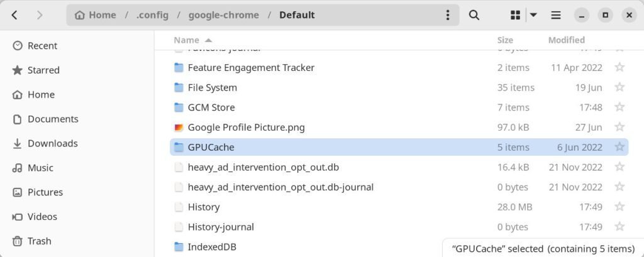The height and width of the screenshot is (257, 644).
Task: Click Home in the path bar
Action: coord(97,15)
